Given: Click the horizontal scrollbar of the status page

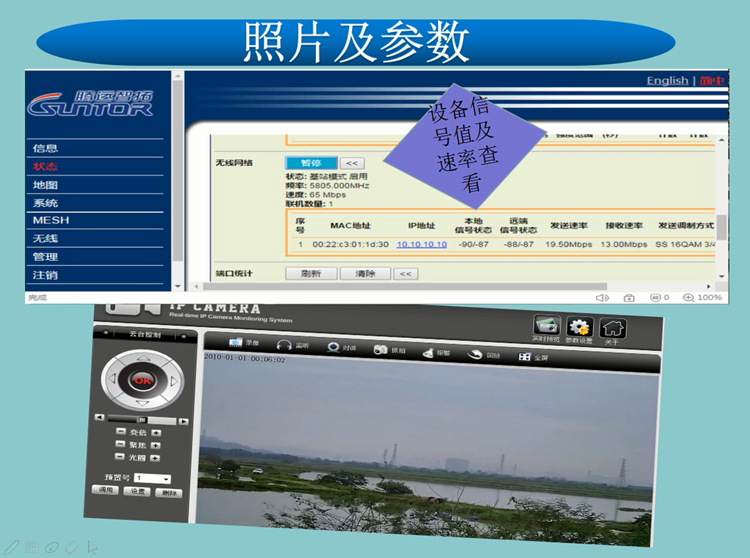Looking at the screenshot, I should coord(405,286).
